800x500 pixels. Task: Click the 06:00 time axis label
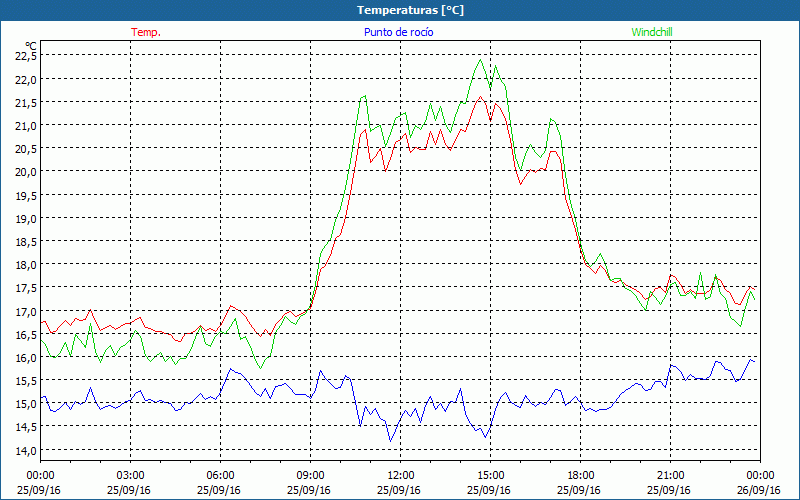coord(220,476)
